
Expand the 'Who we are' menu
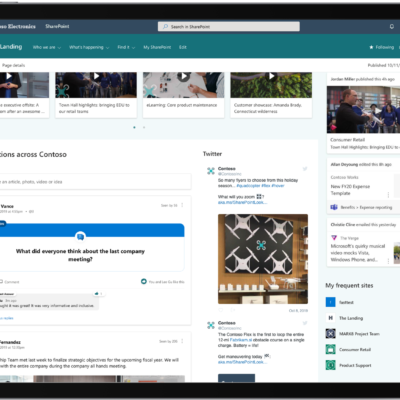pos(47,47)
